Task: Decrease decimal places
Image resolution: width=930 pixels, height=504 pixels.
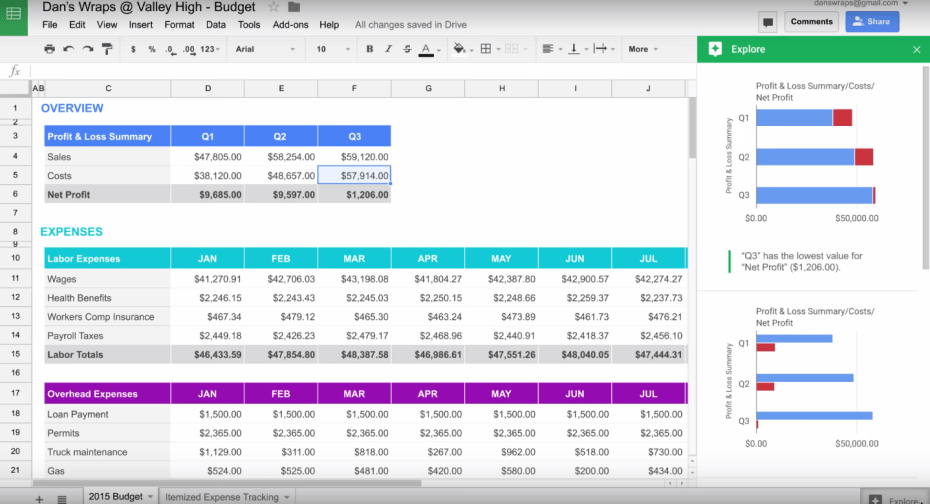Action: [x=170, y=50]
